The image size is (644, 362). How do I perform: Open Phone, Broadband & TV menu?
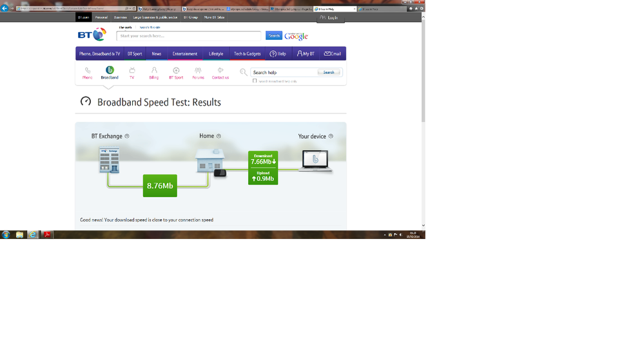99,53
